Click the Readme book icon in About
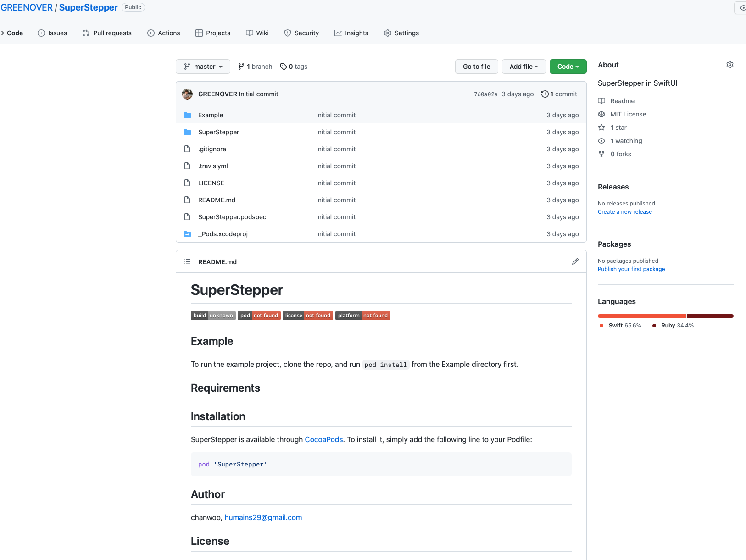This screenshot has height=560, width=746. [601, 101]
